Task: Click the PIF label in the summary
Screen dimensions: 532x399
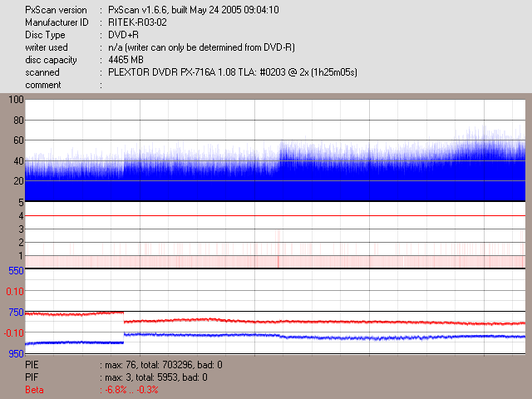Action: [32, 377]
